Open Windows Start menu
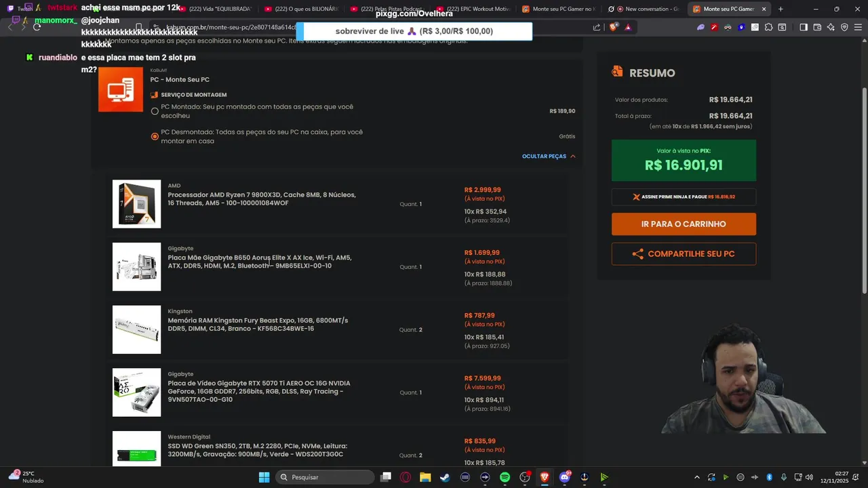The height and width of the screenshot is (488, 868). pos(264,477)
